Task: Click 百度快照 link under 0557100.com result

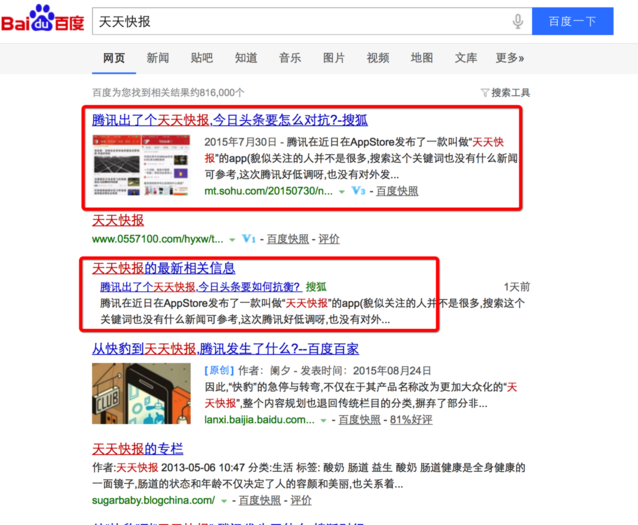Action: (x=287, y=240)
